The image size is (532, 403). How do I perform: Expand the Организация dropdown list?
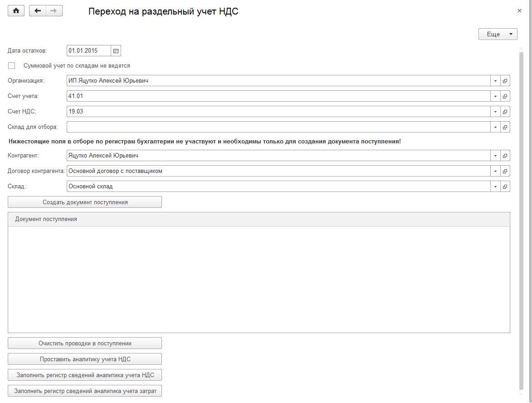click(495, 81)
